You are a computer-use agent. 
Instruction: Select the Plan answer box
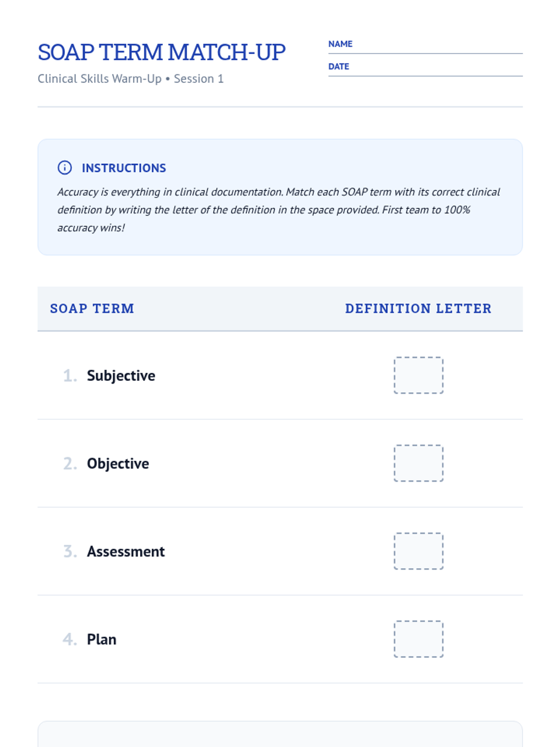pyautogui.click(x=418, y=639)
